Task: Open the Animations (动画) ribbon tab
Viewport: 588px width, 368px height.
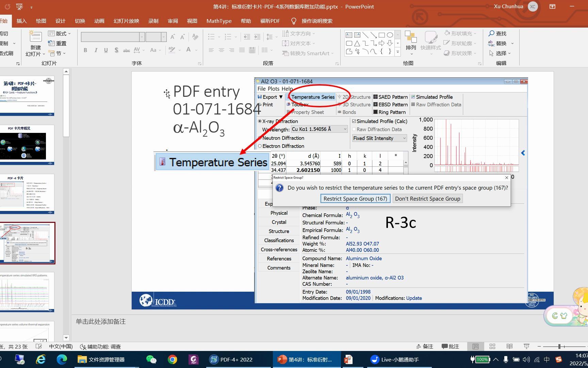Action: (x=99, y=21)
